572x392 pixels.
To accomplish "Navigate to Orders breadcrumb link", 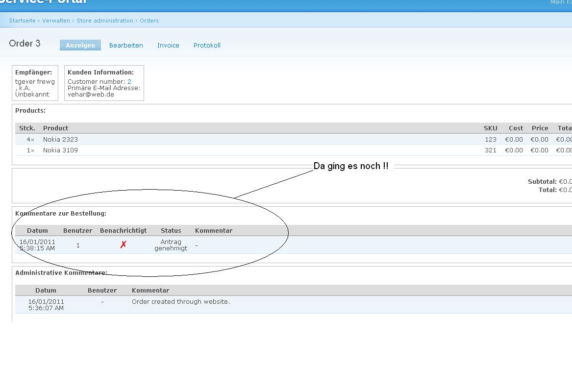I will [x=149, y=21].
